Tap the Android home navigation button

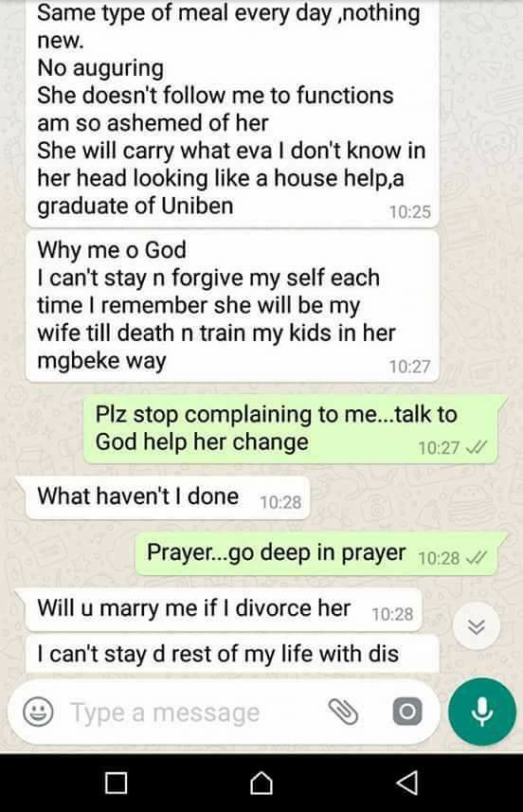click(x=261, y=783)
